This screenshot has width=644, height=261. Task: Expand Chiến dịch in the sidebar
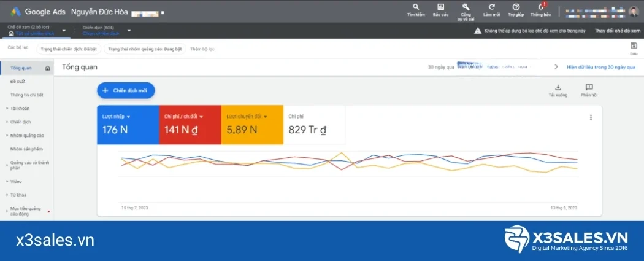pyautogui.click(x=7, y=122)
